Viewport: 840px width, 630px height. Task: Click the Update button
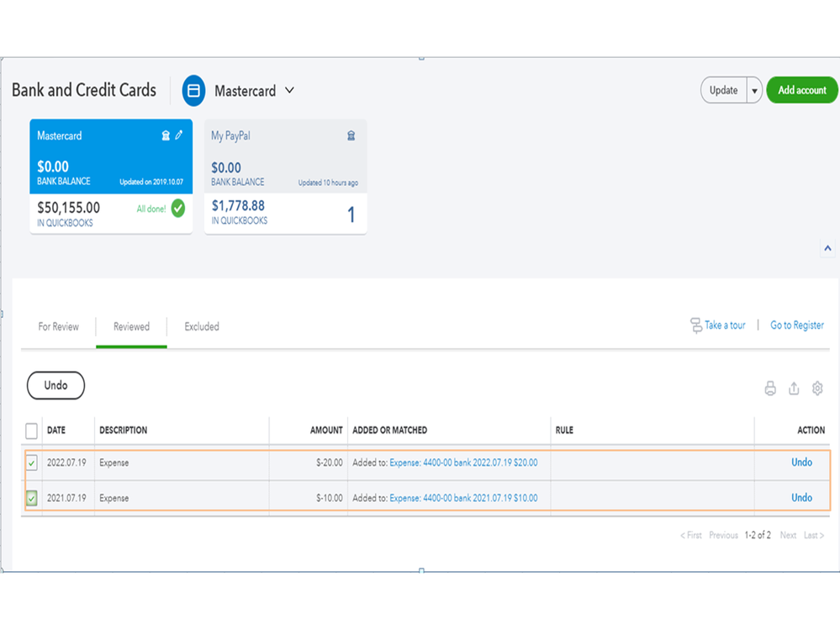click(x=723, y=90)
